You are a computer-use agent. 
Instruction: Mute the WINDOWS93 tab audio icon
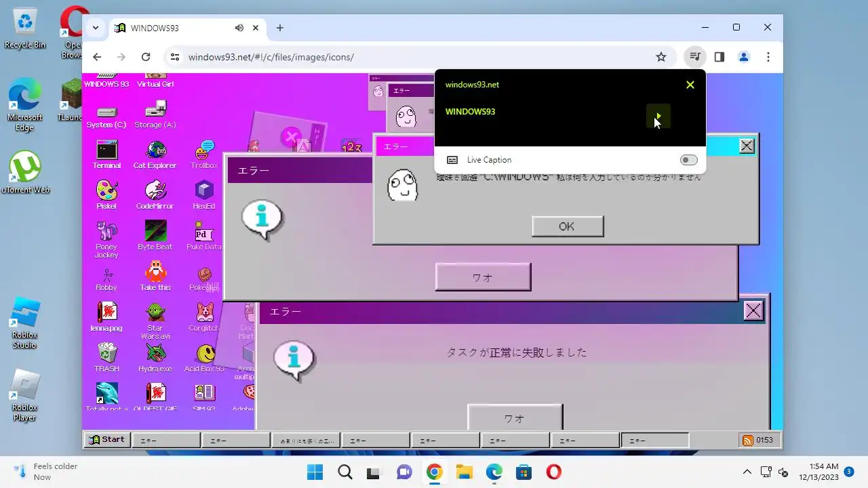[x=239, y=28]
